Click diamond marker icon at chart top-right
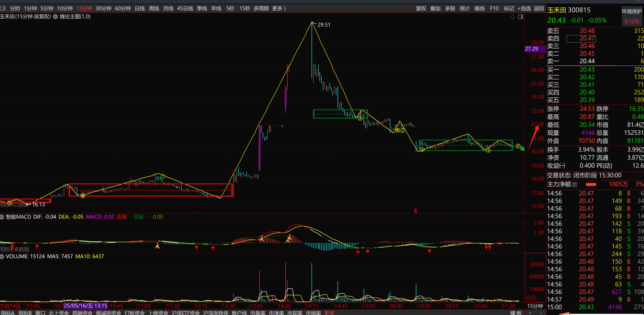The height and width of the screenshot is (315, 644). tap(513, 17)
